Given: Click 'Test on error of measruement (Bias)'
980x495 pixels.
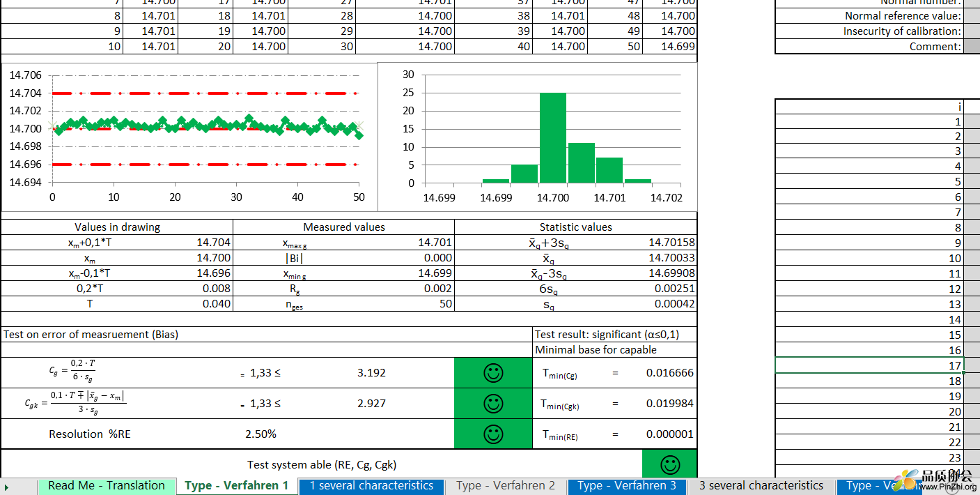Looking at the screenshot, I should pyautogui.click(x=91, y=335).
